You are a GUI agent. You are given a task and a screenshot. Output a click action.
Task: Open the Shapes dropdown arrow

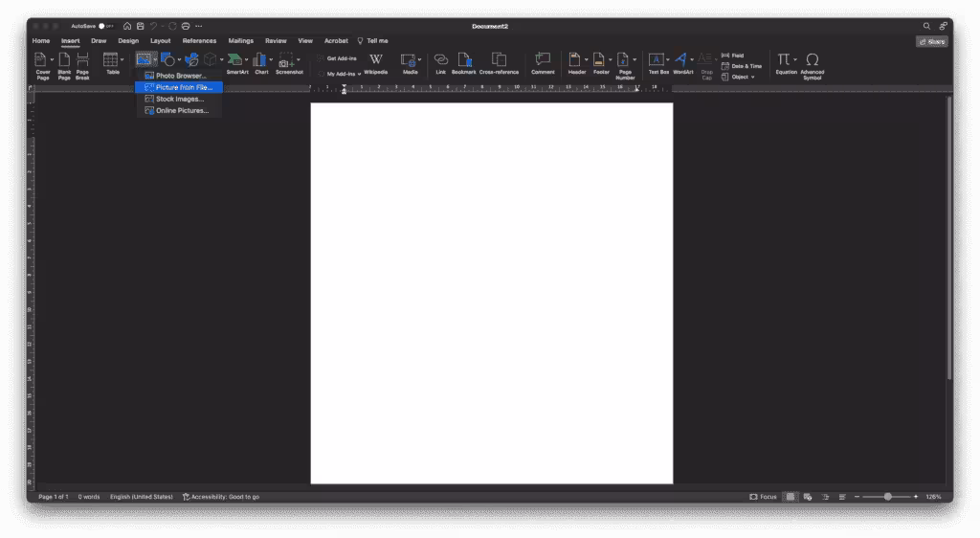click(x=179, y=60)
